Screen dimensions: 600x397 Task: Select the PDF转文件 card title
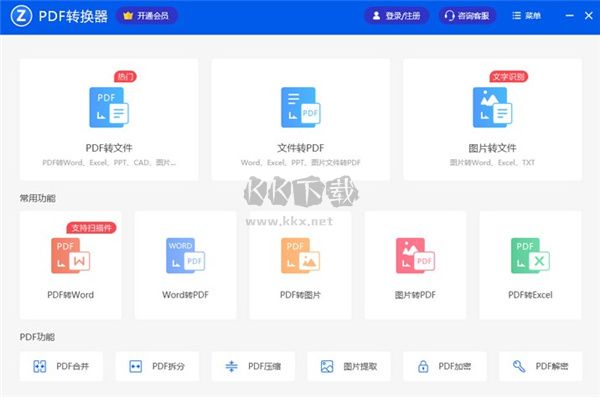pyautogui.click(x=109, y=148)
